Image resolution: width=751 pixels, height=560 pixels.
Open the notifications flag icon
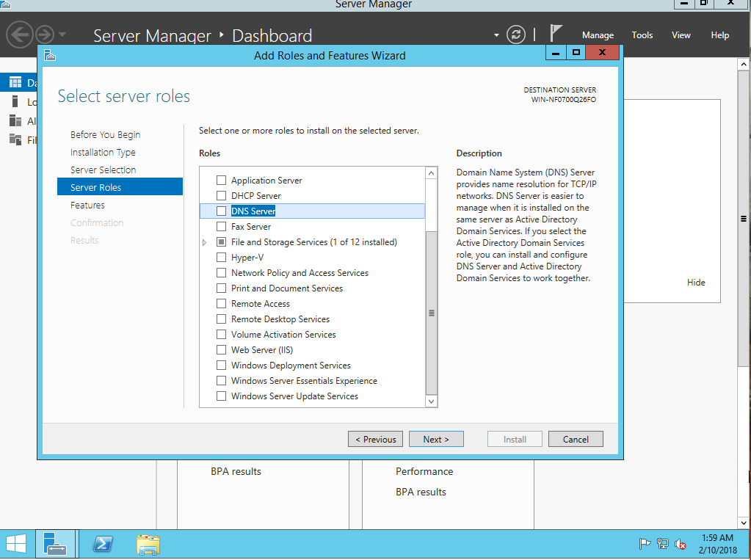click(556, 34)
